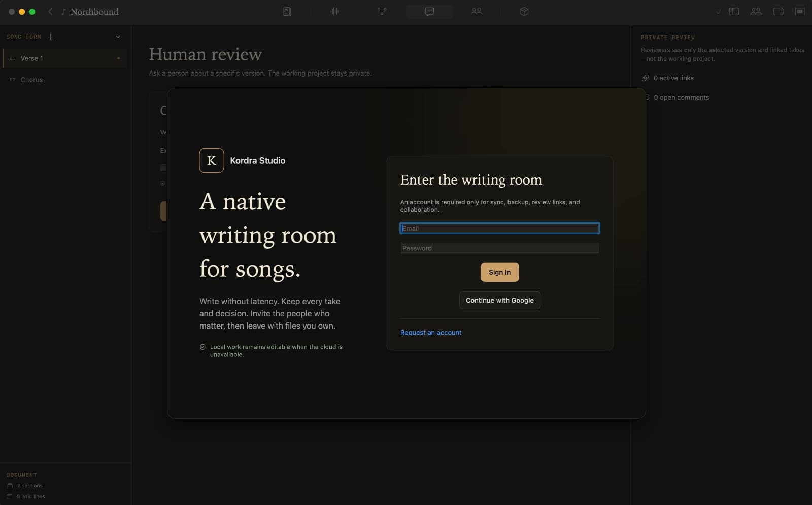This screenshot has width=812, height=505.
Task: Click the Sign In button
Action: 499,272
